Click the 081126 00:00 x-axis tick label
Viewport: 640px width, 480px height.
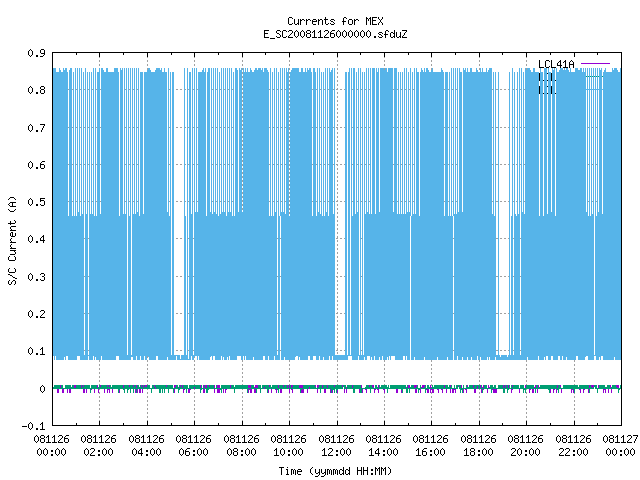51,446
